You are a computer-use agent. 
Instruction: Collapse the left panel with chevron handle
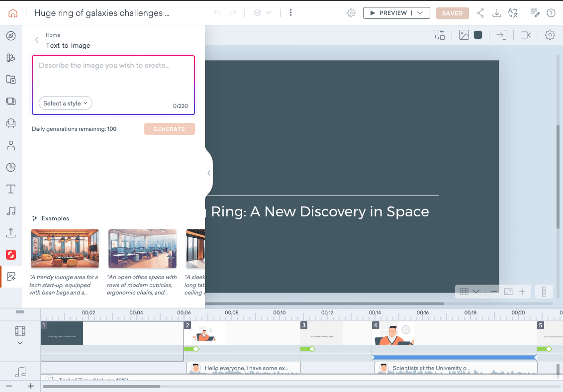click(208, 173)
